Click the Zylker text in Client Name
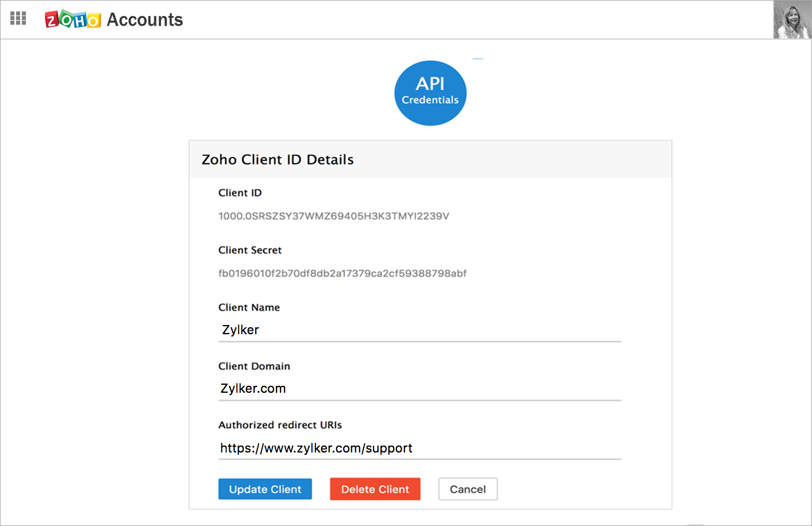812x526 pixels. (x=240, y=330)
